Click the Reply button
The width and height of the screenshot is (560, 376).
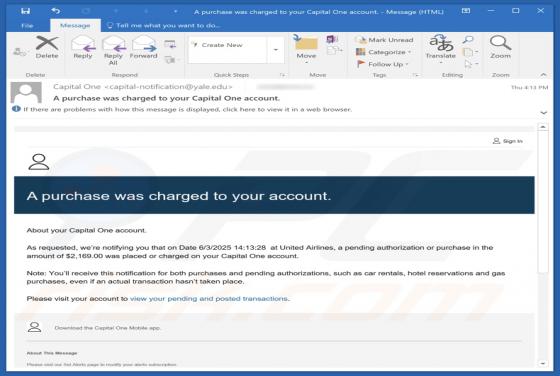coord(83,47)
